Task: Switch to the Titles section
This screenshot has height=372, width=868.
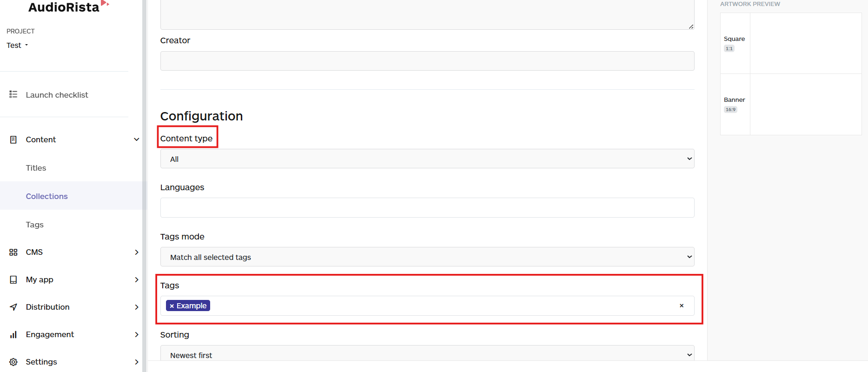Action: [36, 168]
